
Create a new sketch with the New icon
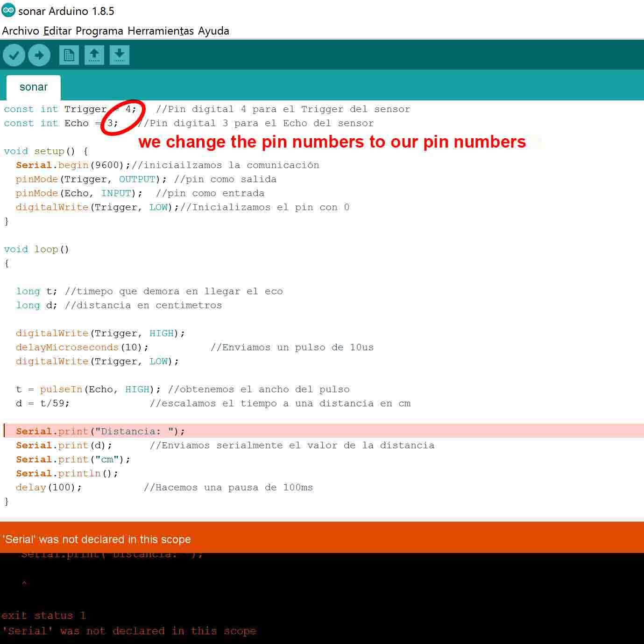pyautogui.click(x=69, y=55)
